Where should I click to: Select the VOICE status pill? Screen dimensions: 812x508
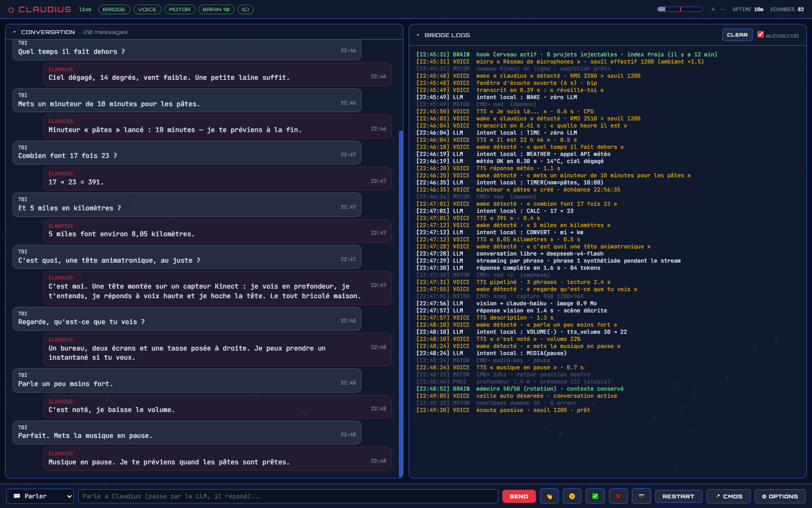coord(147,10)
